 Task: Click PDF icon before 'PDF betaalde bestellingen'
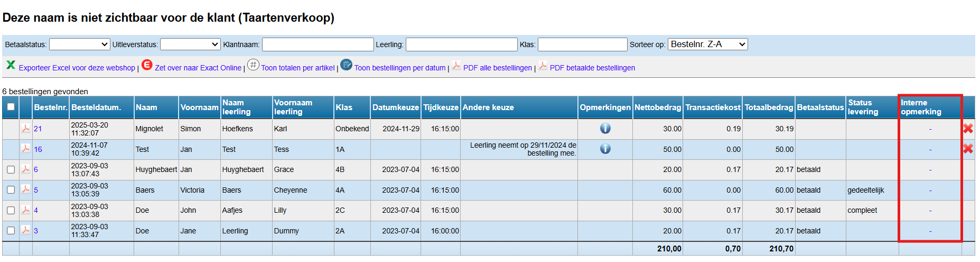(543, 66)
